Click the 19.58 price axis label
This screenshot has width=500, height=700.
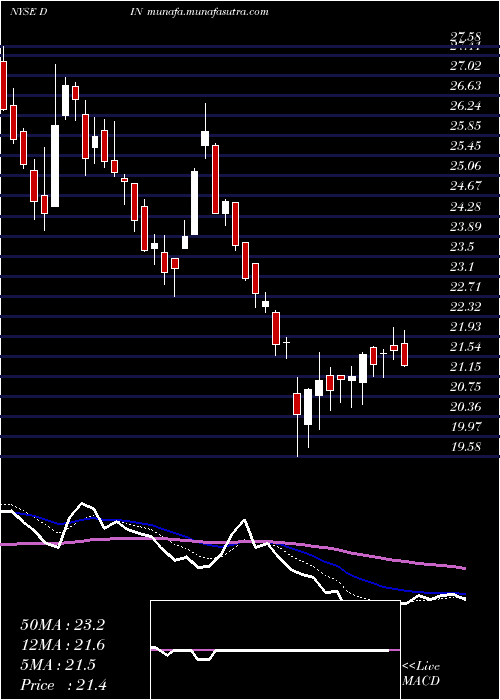[x=466, y=447]
